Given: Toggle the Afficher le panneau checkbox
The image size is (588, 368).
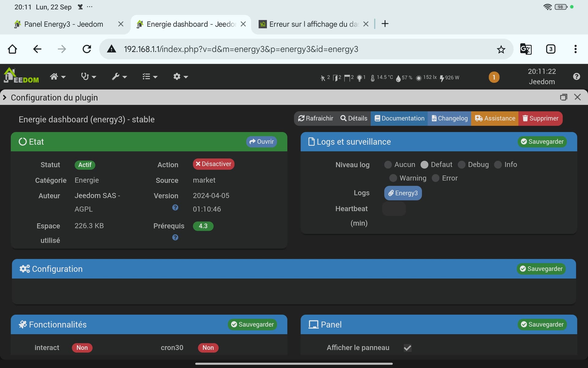Looking at the screenshot, I should [x=407, y=347].
